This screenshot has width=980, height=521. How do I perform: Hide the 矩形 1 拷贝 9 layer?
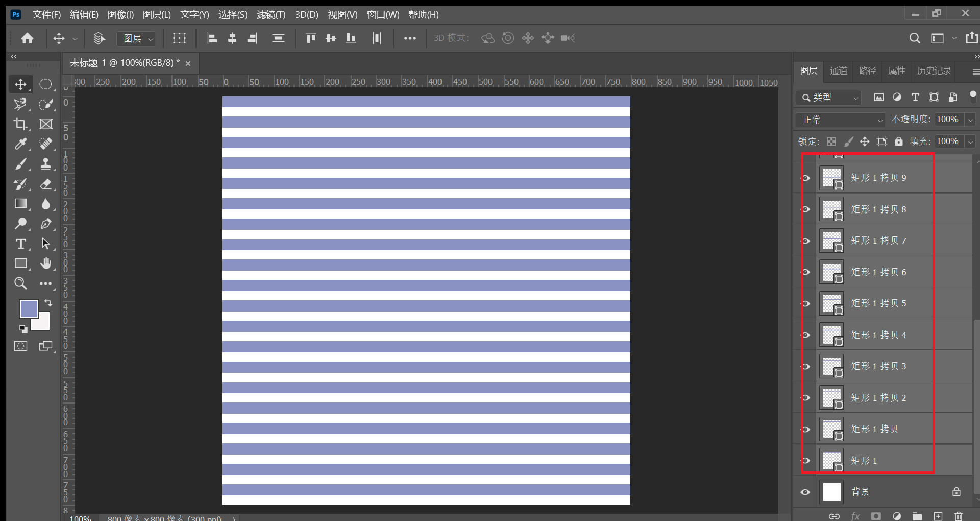[x=806, y=178]
